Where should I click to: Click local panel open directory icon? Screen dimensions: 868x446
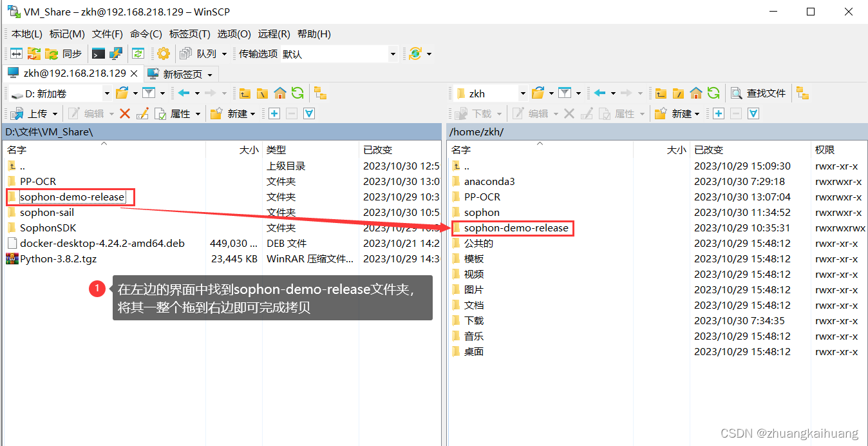(122, 93)
